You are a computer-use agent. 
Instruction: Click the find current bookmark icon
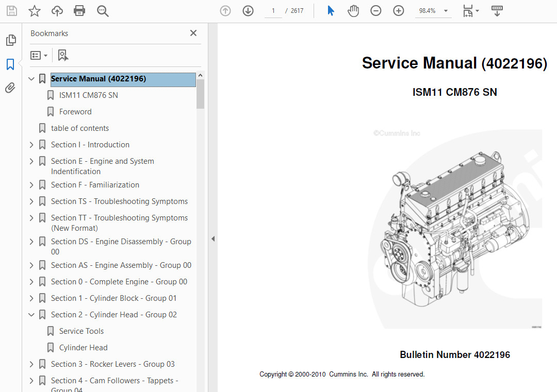(x=63, y=55)
